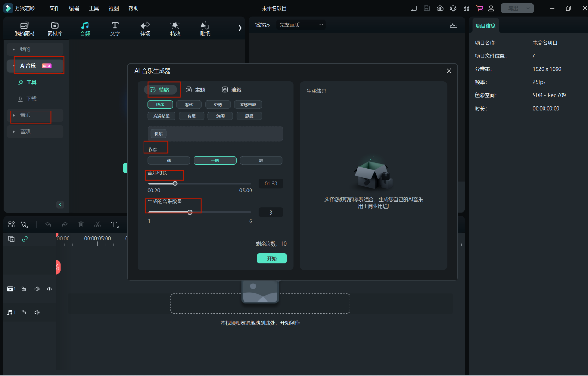588x376 pixels.
Task: Hide the video track with eye icon
Action: tap(50, 289)
